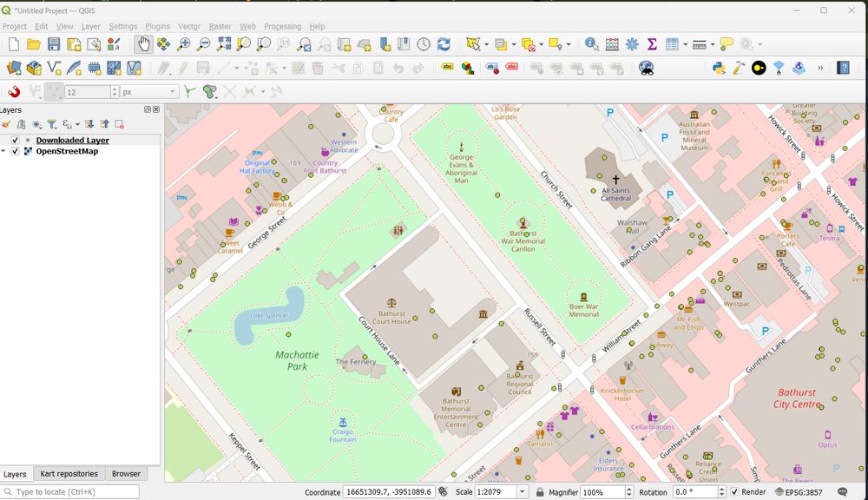Select the Pan Map hand tool
Viewport: 868px width, 500px height.
tap(143, 44)
